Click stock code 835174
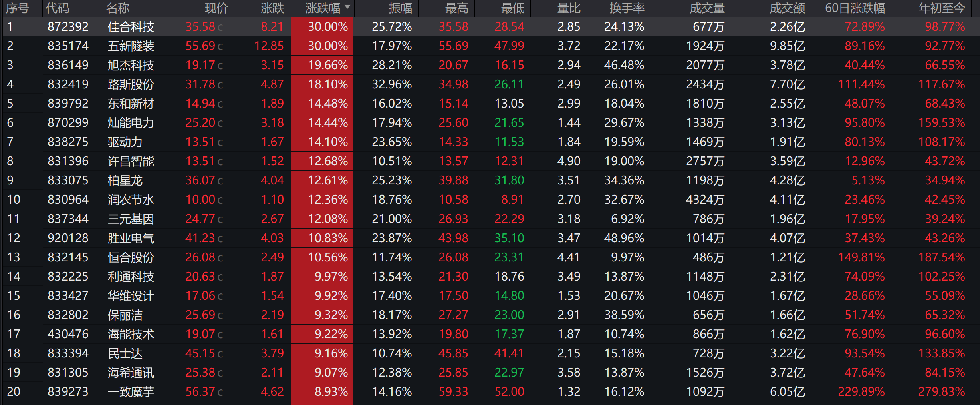Screen dimensions: 980x405 tap(68, 46)
